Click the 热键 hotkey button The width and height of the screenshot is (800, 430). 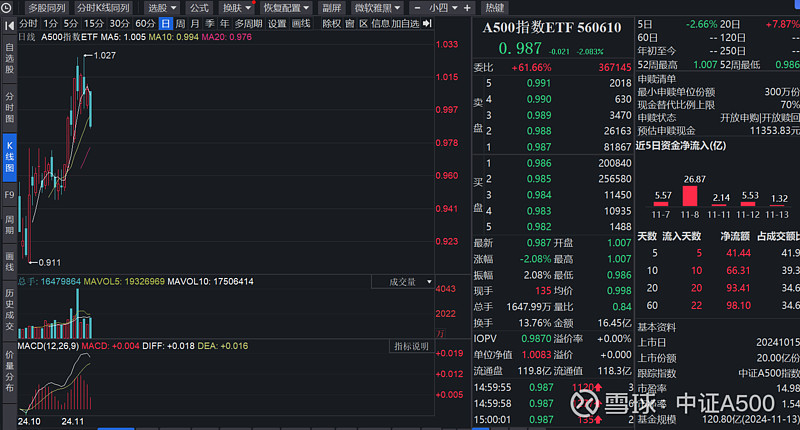494,8
